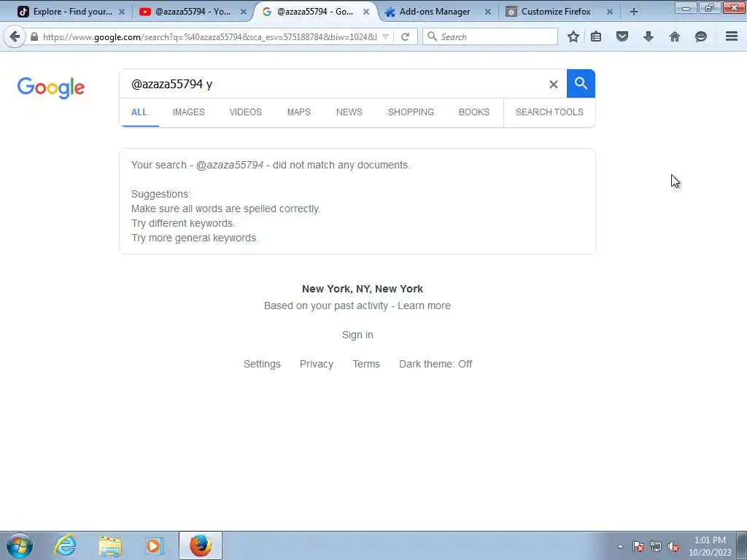Viewport: 747px width, 560px height.
Task: Launch Internet Explorer from taskbar
Action: [x=65, y=545]
